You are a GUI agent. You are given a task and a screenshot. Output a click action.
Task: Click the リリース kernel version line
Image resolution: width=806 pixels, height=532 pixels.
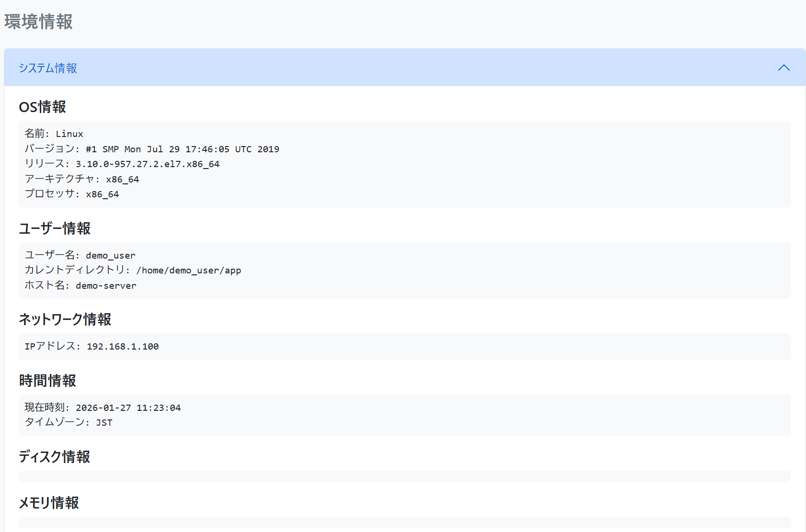pos(122,164)
